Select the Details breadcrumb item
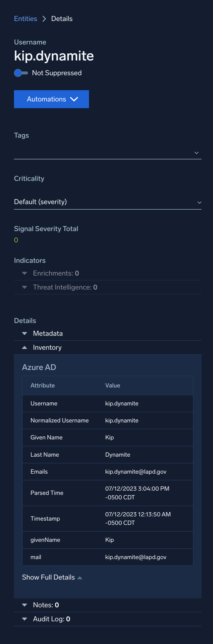 (61, 18)
